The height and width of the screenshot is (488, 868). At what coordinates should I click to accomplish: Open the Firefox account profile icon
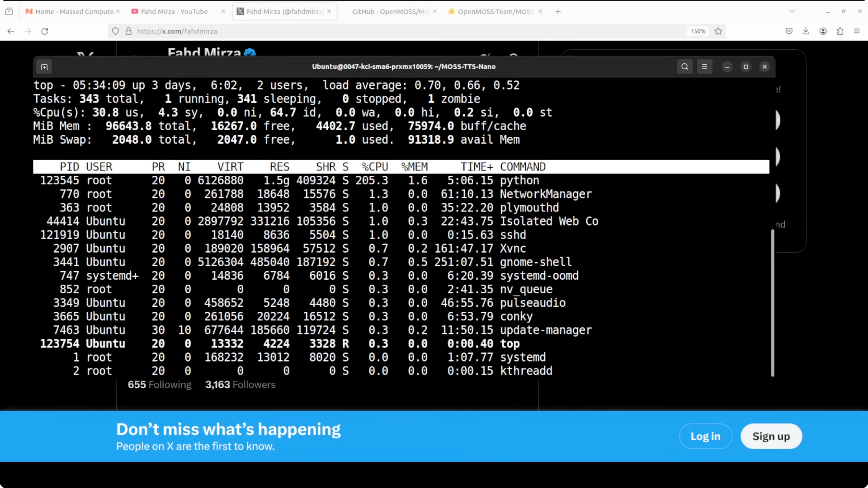[823, 31]
